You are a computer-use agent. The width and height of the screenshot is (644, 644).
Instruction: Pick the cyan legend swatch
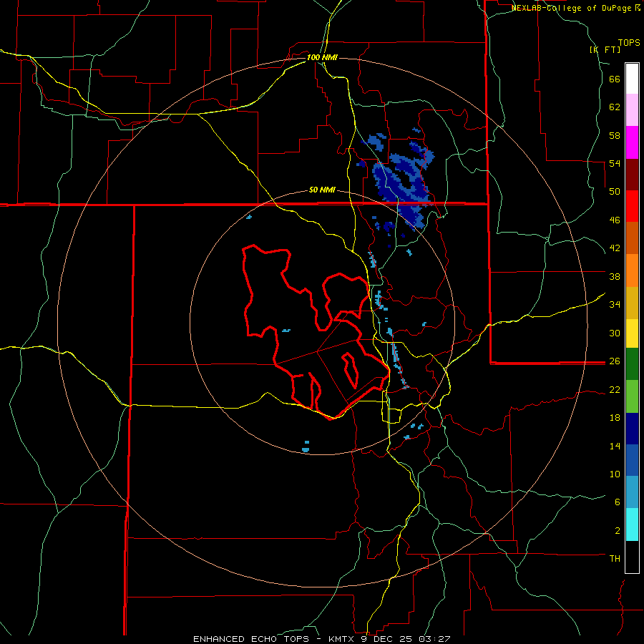point(632,525)
